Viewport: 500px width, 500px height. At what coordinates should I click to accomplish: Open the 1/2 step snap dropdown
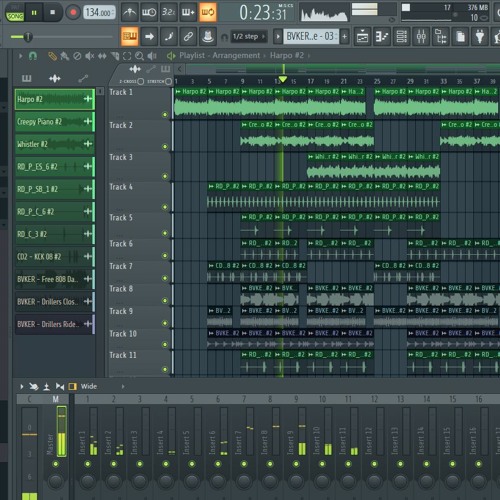click(x=248, y=36)
